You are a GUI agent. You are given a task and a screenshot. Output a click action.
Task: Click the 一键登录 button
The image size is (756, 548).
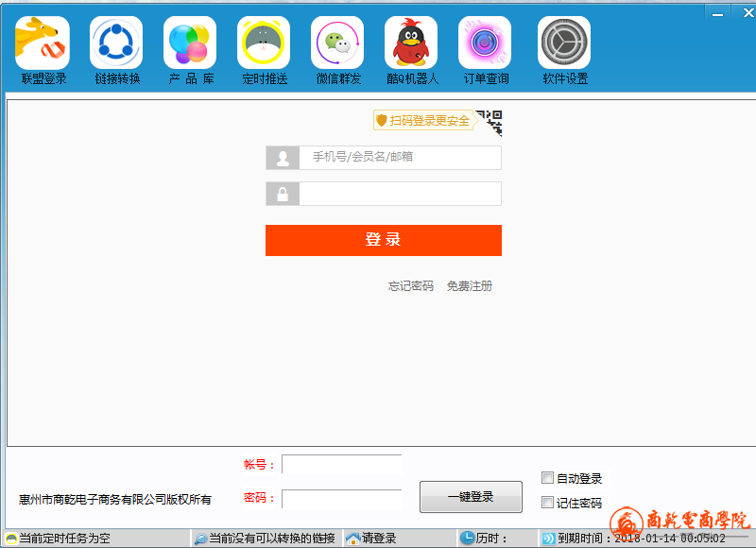470,496
